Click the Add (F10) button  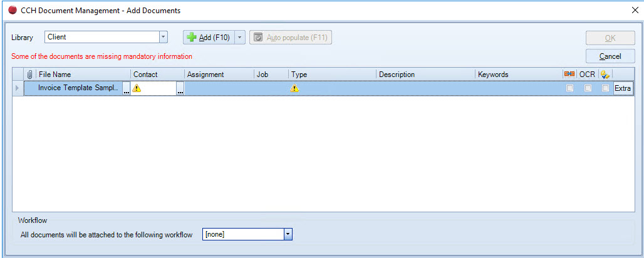(209, 38)
